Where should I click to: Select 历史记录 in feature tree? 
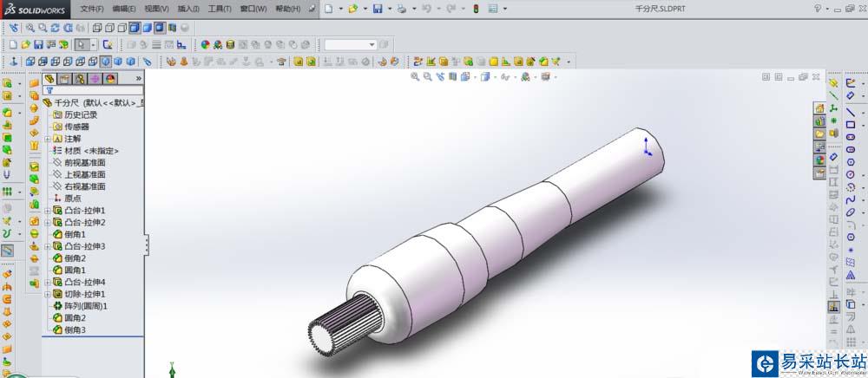click(81, 115)
